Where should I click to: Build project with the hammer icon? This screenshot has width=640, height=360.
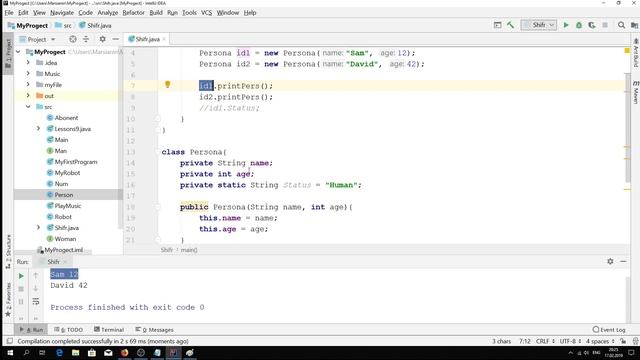pos(510,25)
